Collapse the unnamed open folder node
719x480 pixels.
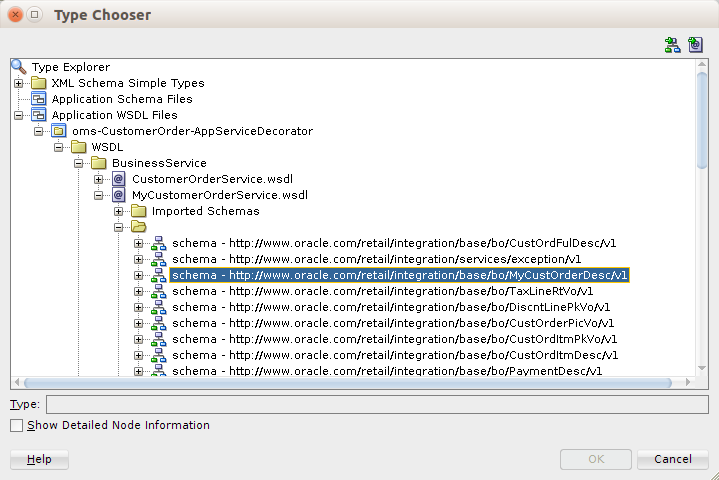(x=119, y=227)
